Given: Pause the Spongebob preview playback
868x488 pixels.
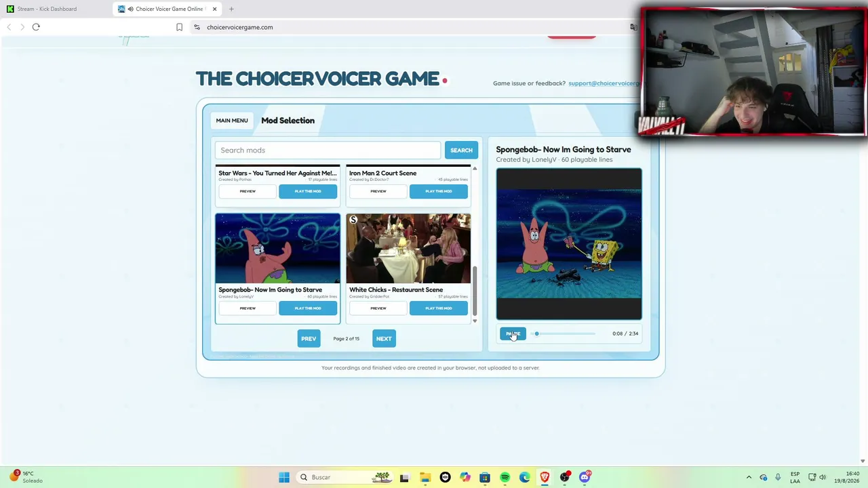Looking at the screenshot, I should pyautogui.click(x=513, y=333).
